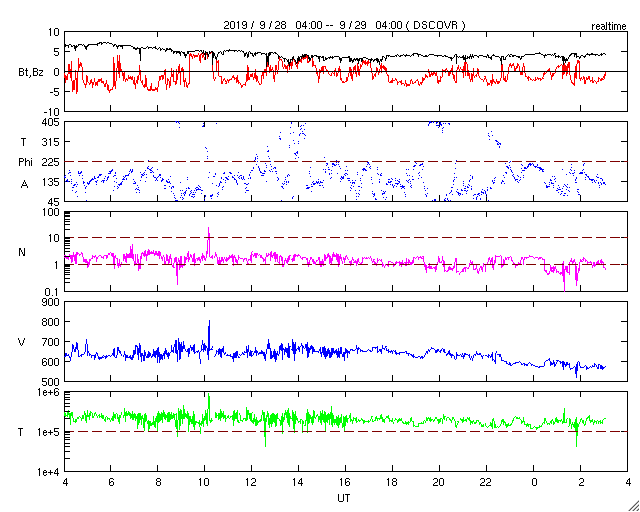Click the '20' hour tick on the UT axis
This screenshot has height=512, width=640.
(x=439, y=483)
